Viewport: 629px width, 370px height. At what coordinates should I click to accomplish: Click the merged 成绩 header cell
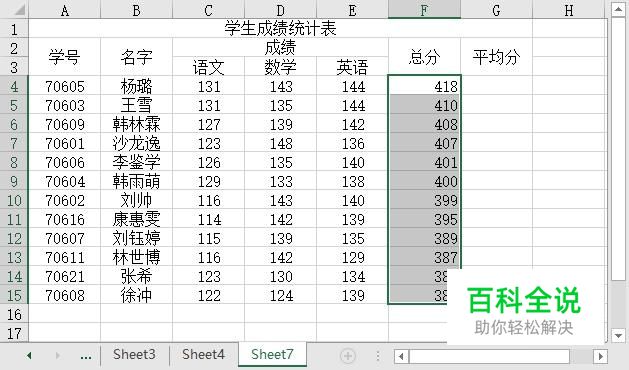coord(280,47)
